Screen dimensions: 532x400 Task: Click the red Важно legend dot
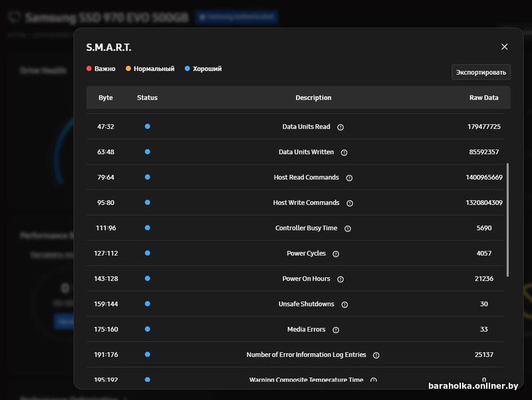[x=89, y=68]
